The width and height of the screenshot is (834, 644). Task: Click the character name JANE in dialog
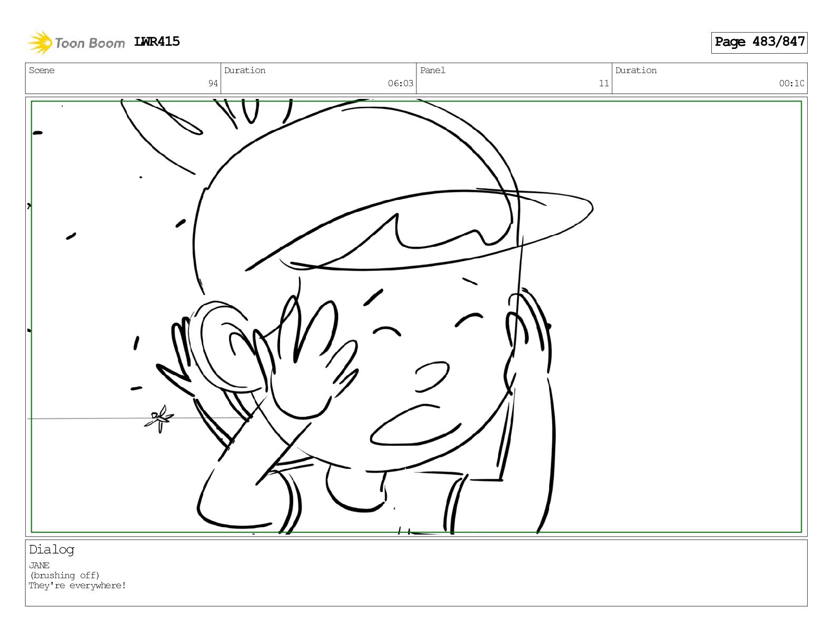pyautogui.click(x=39, y=566)
